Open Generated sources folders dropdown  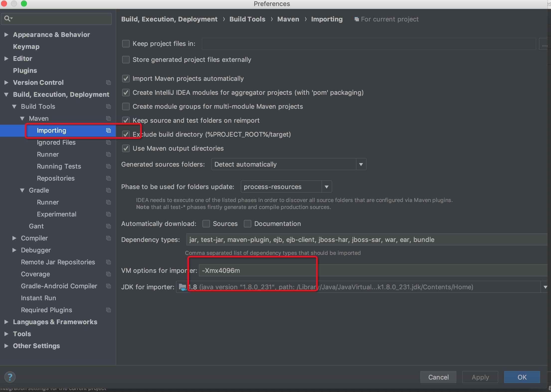pyautogui.click(x=361, y=164)
